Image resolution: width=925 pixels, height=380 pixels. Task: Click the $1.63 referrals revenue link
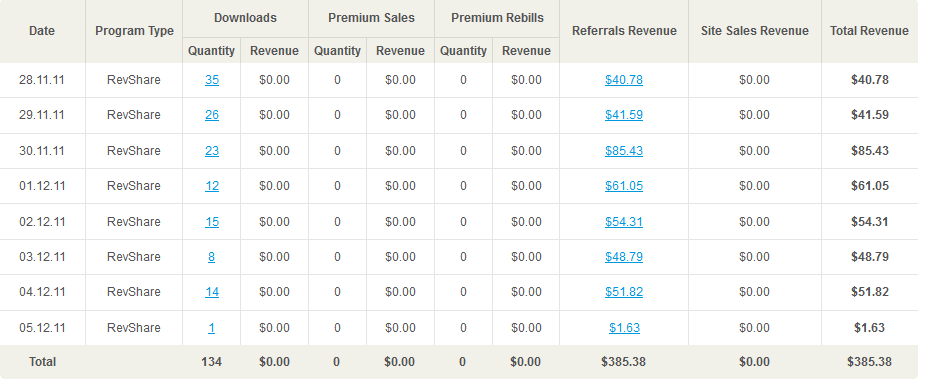(624, 327)
